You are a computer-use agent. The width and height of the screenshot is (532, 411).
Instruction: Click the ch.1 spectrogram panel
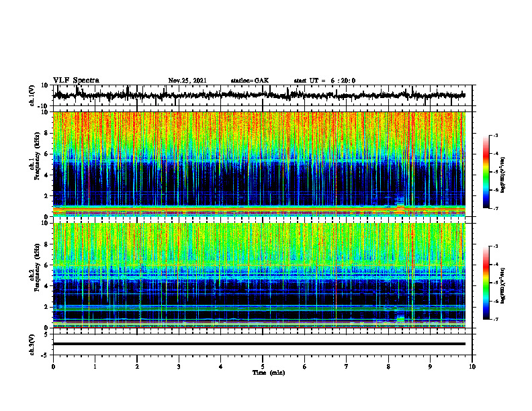point(259,164)
